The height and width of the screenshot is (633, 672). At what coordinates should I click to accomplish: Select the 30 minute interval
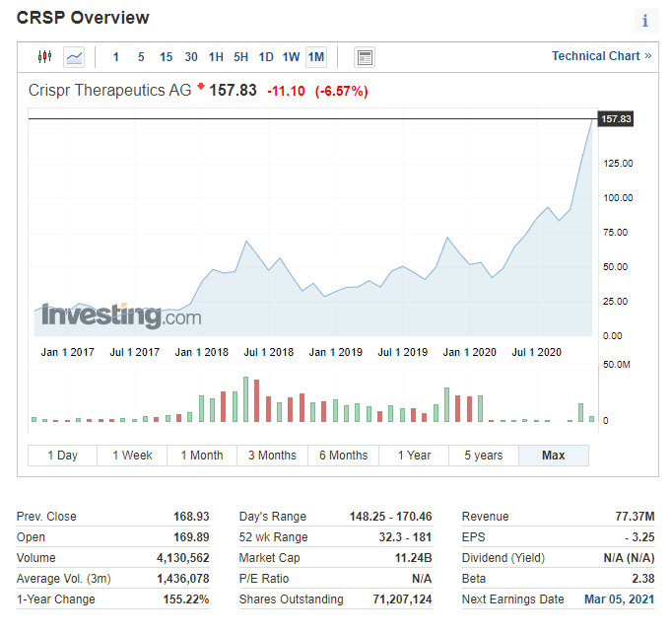(x=191, y=57)
